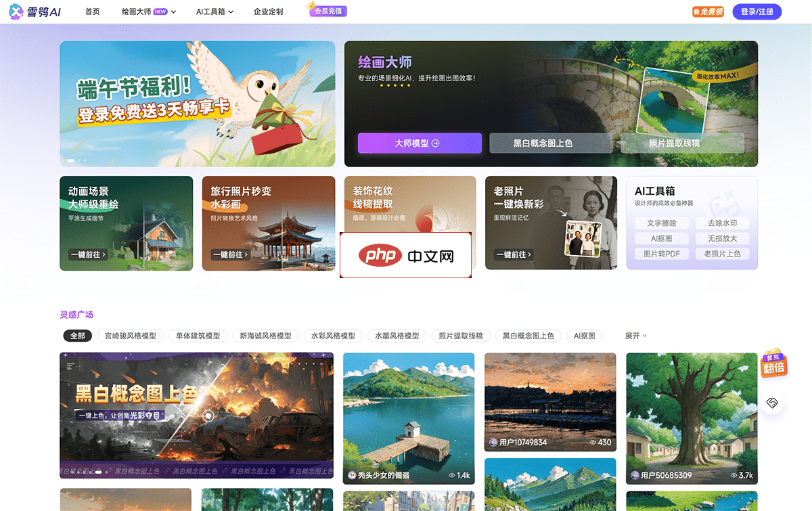
Task: Click the 大师模型 button
Action: (420, 143)
